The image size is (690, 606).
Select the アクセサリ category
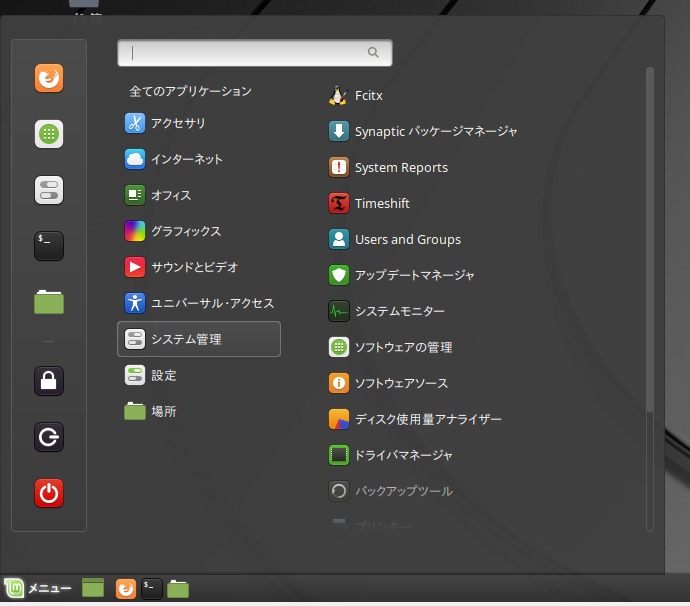click(x=178, y=124)
